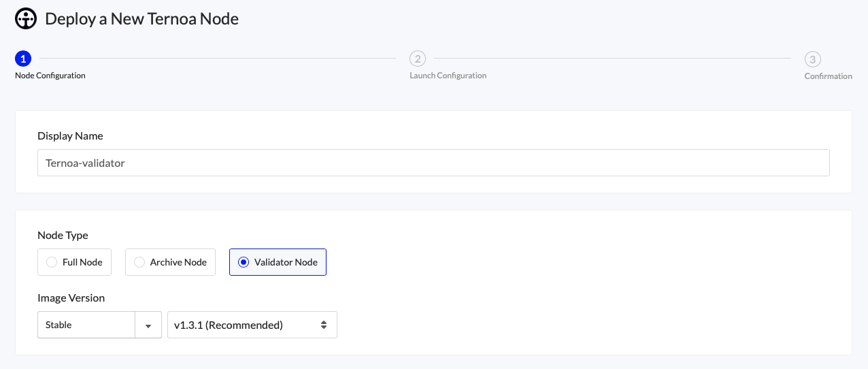The height and width of the screenshot is (369, 868).
Task: Choose the Archive Node radio option
Action: coord(139,262)
